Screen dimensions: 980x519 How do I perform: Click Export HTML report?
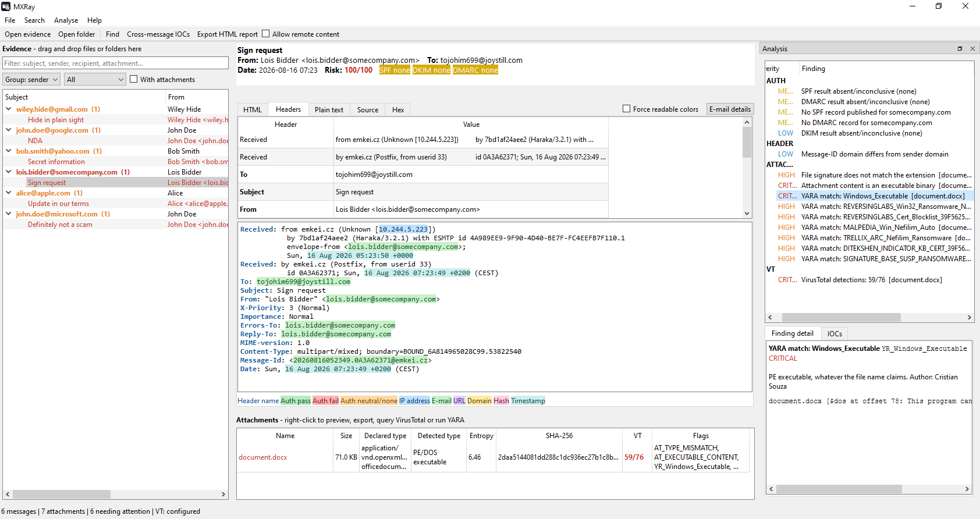click(x=227, y=34)
